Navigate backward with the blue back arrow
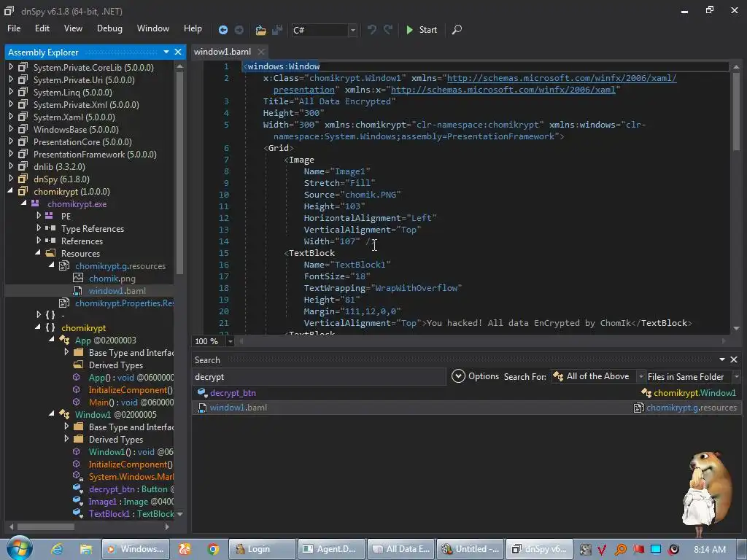Viewport: 747px width, 560px height. click(x=222, y=30)
